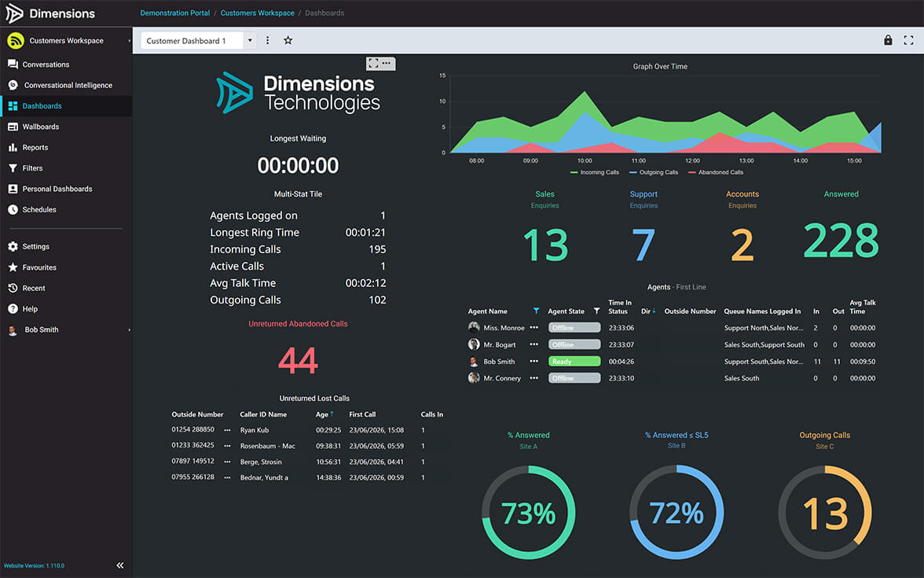Go to Conversations menu item
The width and height of the screenshot is (924, 578).
click(46, 64)
